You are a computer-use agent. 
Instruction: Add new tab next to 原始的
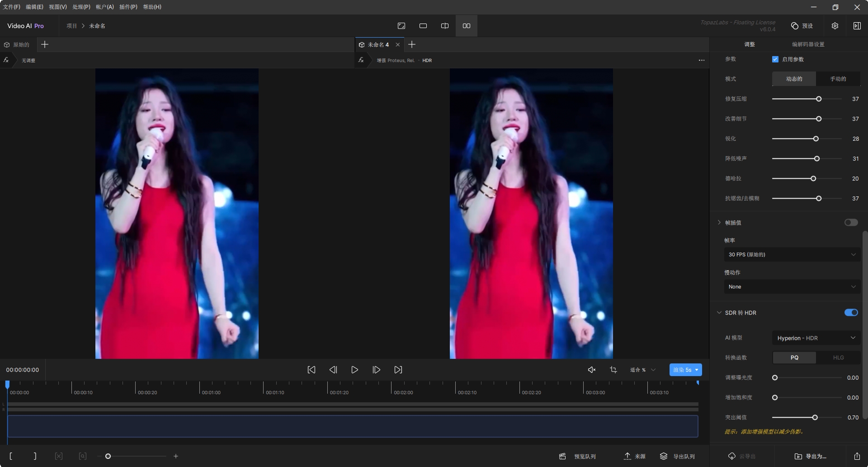[x=44, y=44]
